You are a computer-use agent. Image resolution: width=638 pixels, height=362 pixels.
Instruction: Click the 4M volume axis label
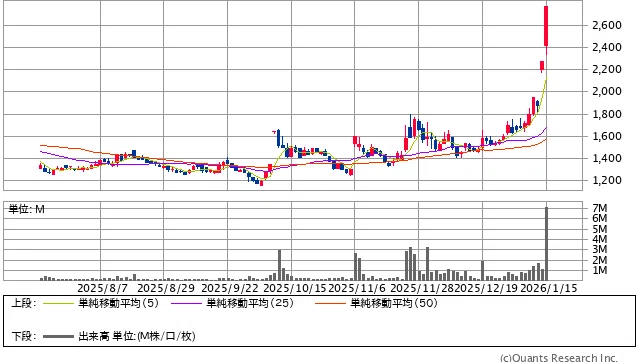pyautogui.click(x=599, y=239)
